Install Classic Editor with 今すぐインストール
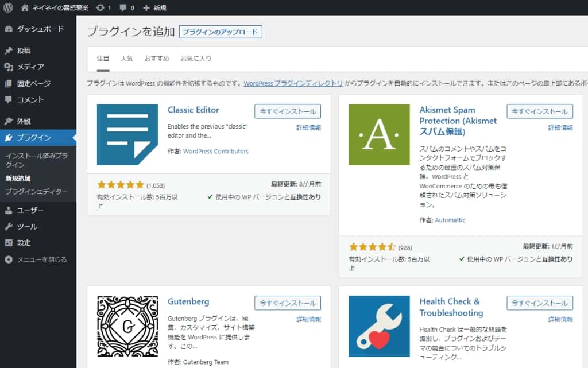The image size is (588, 368). point(288,111)
